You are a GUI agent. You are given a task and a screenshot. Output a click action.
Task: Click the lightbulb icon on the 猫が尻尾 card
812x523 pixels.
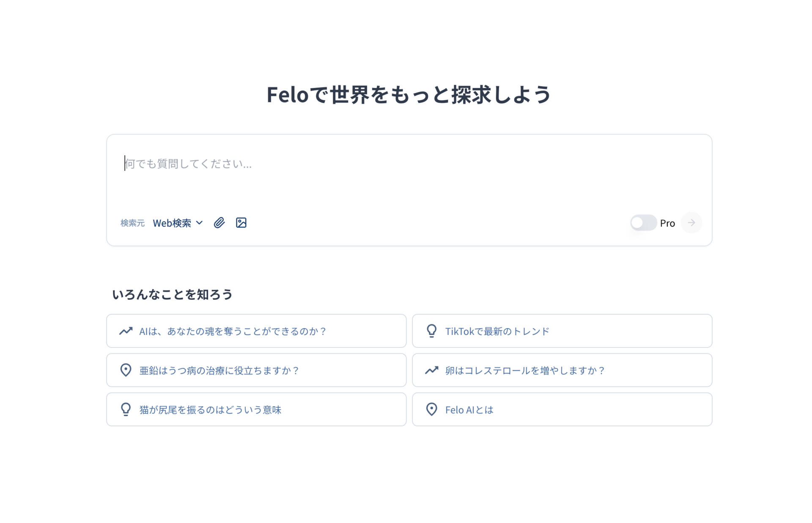126,409
